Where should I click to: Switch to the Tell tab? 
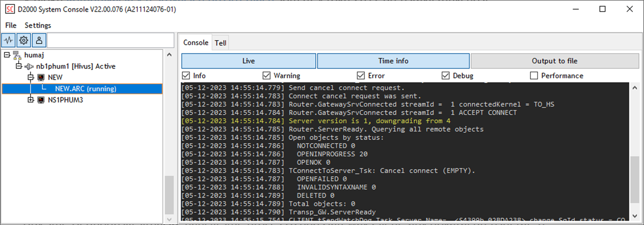pos(220,43)
